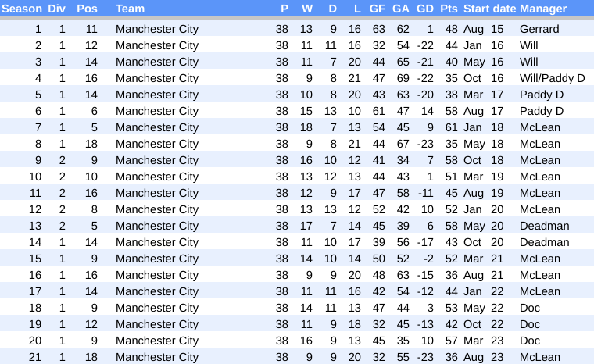Select the Team column header
The height and width of the screenshot is (364, 594).
130,9
